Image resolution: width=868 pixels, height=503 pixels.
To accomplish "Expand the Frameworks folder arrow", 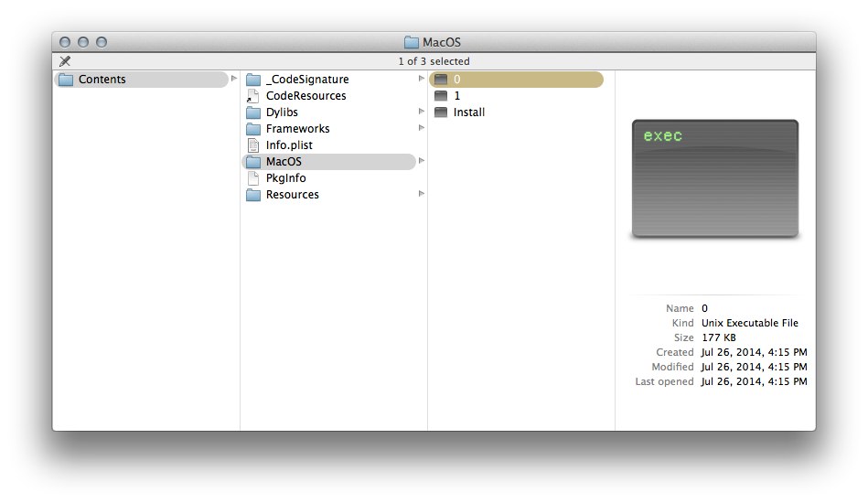I will [422, 128].
